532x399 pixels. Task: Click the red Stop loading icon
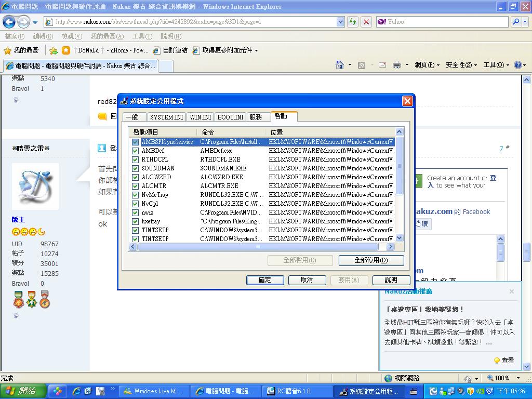tap(366, 22)
